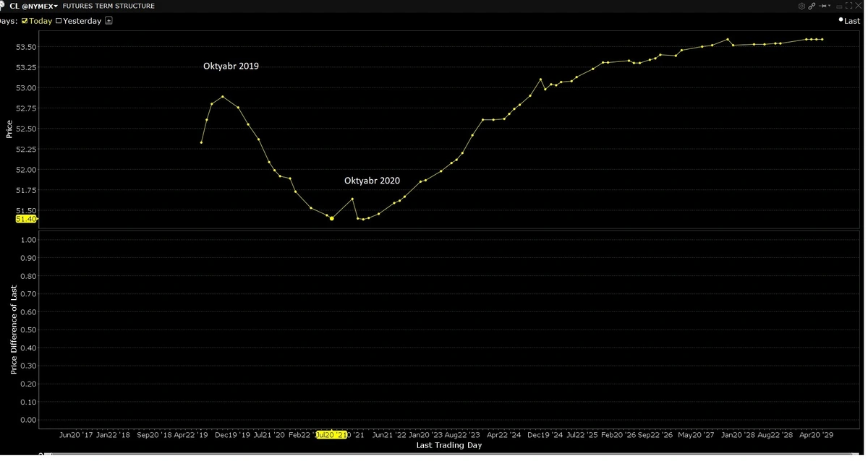Uncheck the Today checkbox
The image size is (868, 461).
pyautogui.click(x=25, y=21)
